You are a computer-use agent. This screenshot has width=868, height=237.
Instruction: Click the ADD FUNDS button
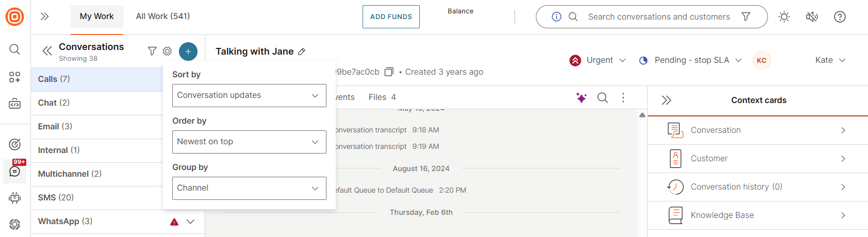pos(391,17)
